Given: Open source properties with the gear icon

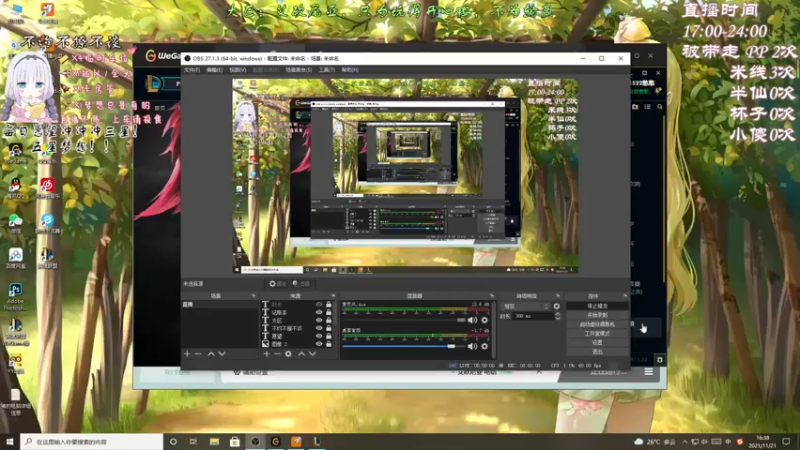Looking at the screenshot, I should click(288, 354).
